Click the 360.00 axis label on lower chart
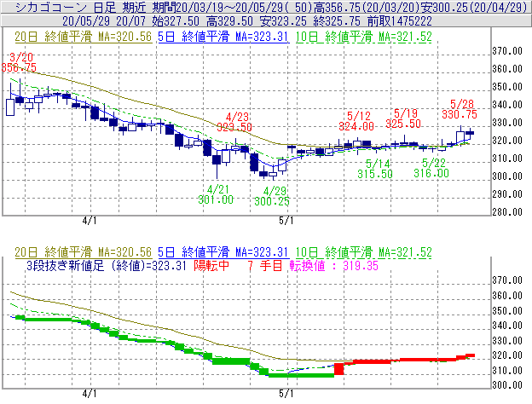 click(x=507, y=295)
